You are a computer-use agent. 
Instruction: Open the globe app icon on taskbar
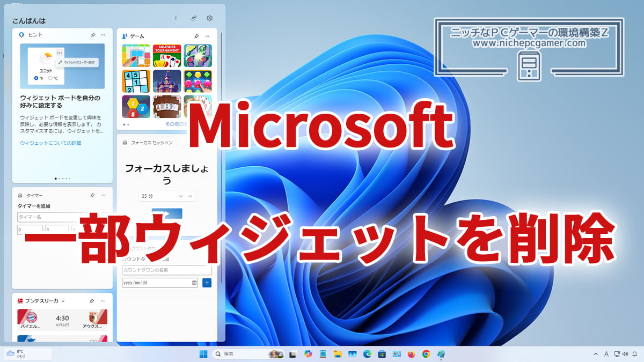(441, 354)
